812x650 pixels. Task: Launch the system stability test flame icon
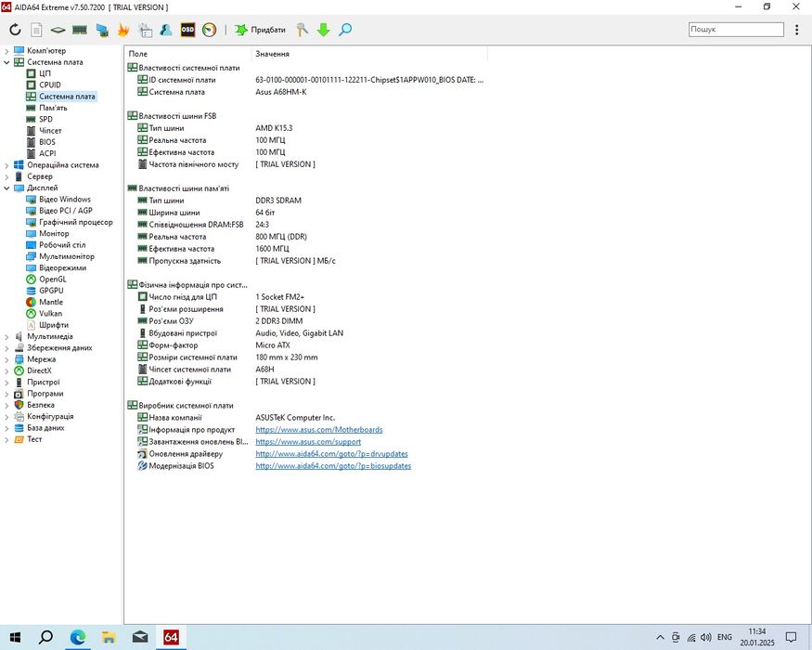click(x=123, y=30)
